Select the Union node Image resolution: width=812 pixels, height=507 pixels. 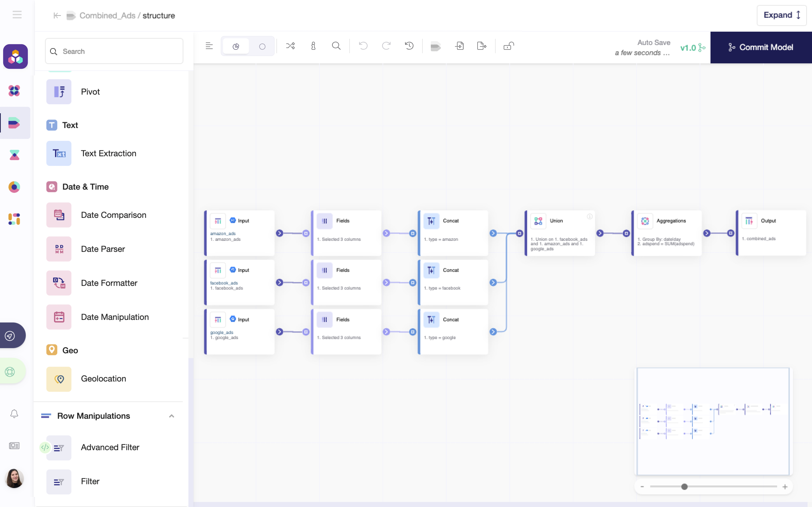tap(560, 233)
